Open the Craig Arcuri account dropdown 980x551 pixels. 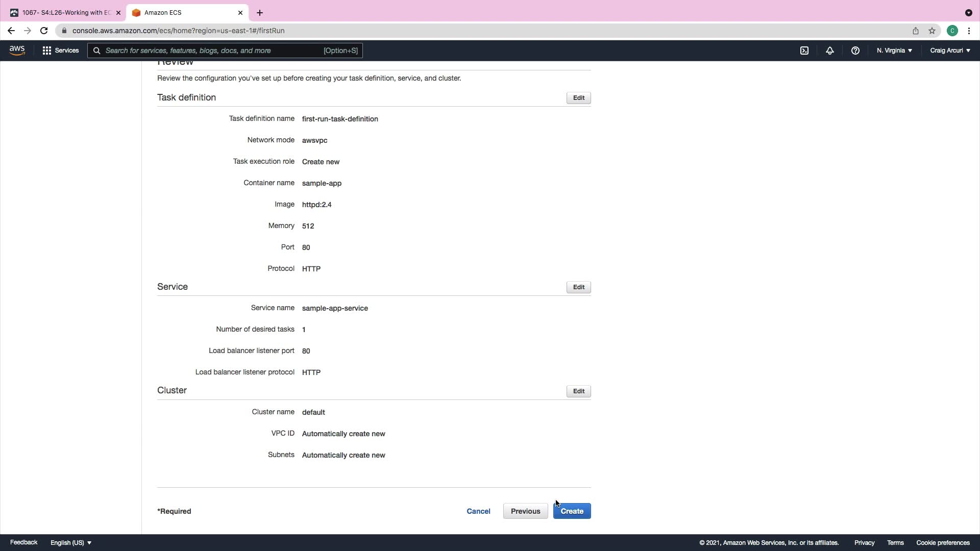pos(950,51)
